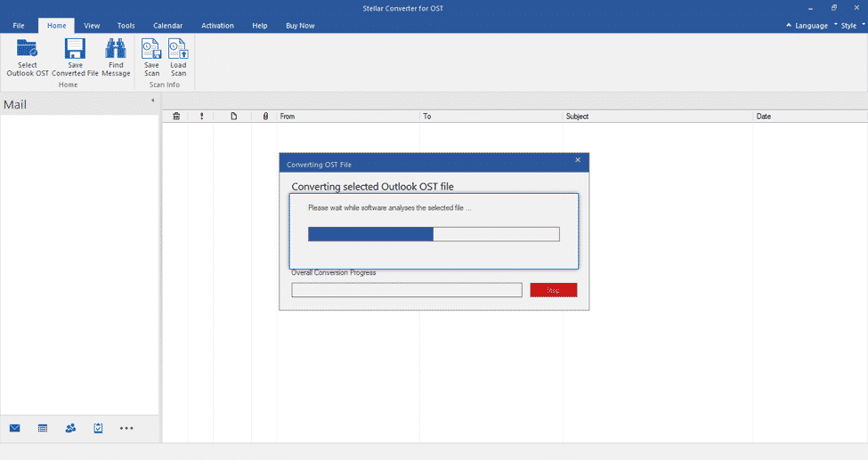Click the Save Scan icon
Image resolution: width=868 pixels, height=460 pixels.
[x=151, y=49]
